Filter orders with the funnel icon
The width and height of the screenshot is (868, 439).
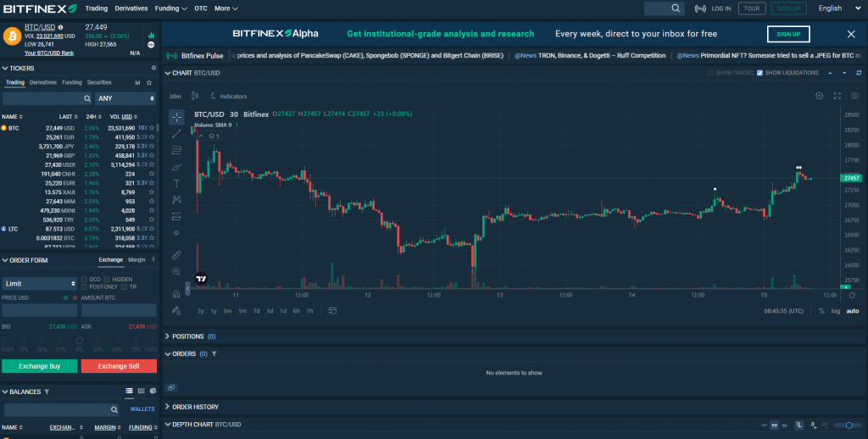pos(214,353)
